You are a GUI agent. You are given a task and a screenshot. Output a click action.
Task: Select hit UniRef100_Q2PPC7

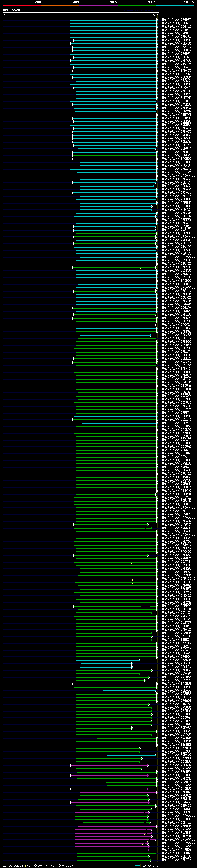(x=176, y=108)
